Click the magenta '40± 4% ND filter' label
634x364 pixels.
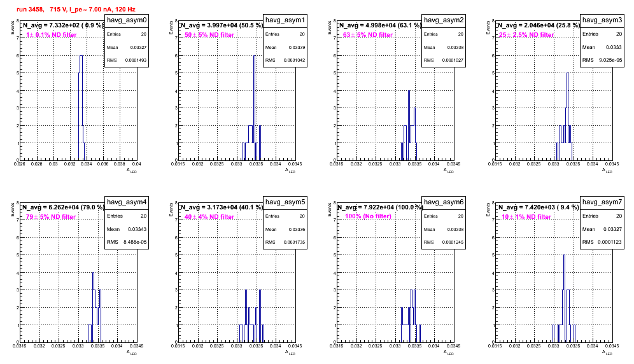coord(209,217)
